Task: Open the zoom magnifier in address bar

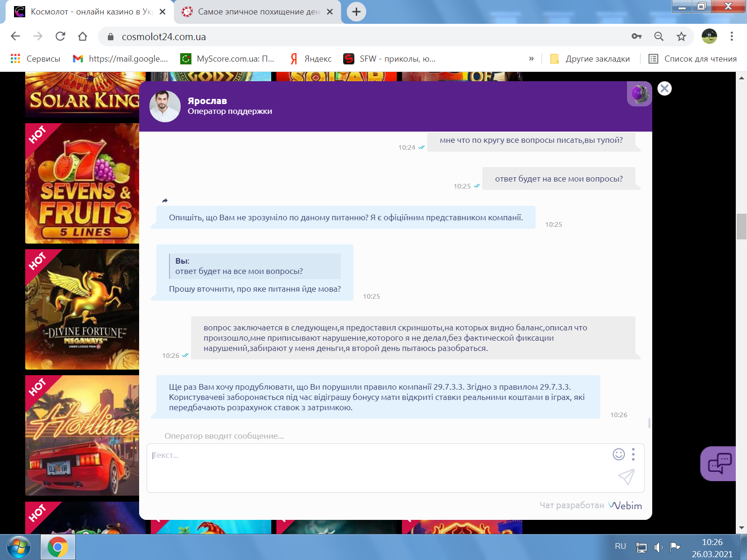Action: (659, 36)
